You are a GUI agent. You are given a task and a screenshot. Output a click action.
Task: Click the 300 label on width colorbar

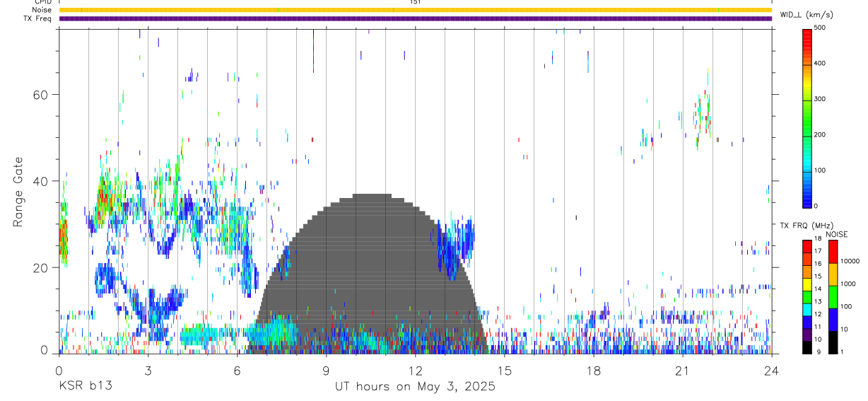coord(820,99)
